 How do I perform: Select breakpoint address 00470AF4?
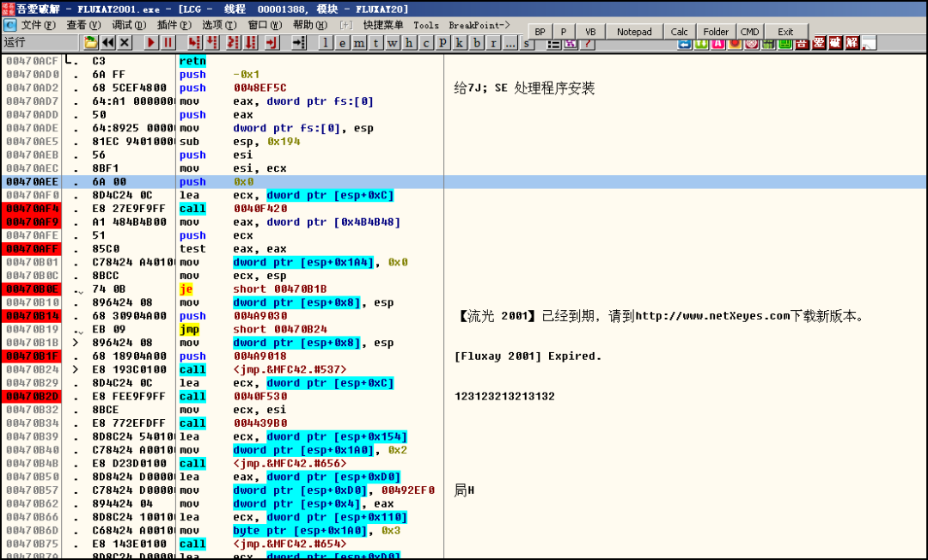coord(32,209)
